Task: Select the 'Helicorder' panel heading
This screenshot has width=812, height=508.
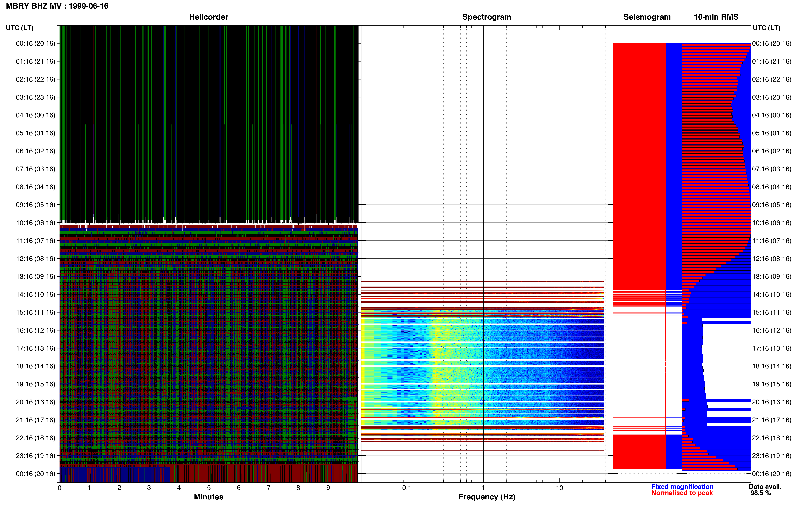Action: [x=209, y=17]
